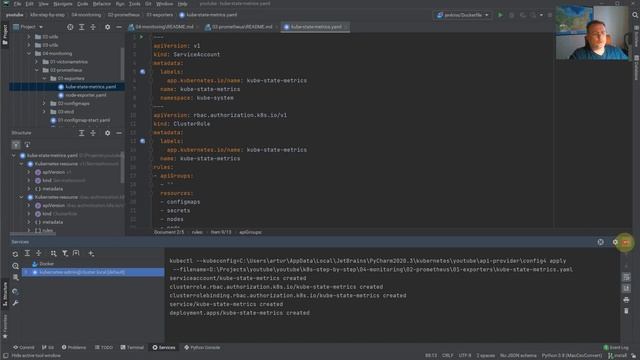Open the Refactor menu

(x=102, y=4)
